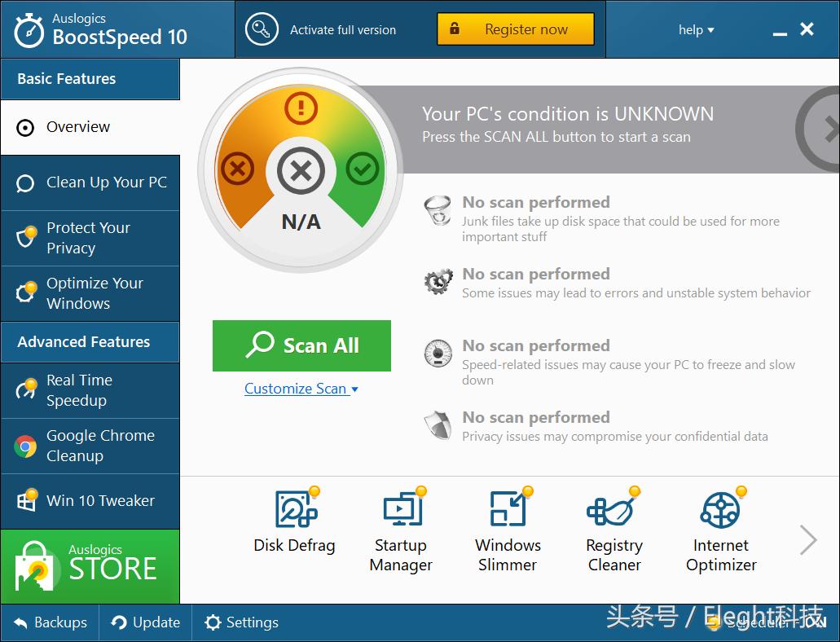Start a scan with Scan All
Viewport: 840px width, 642px height.
pyautogui.click(x=301, y=345)
